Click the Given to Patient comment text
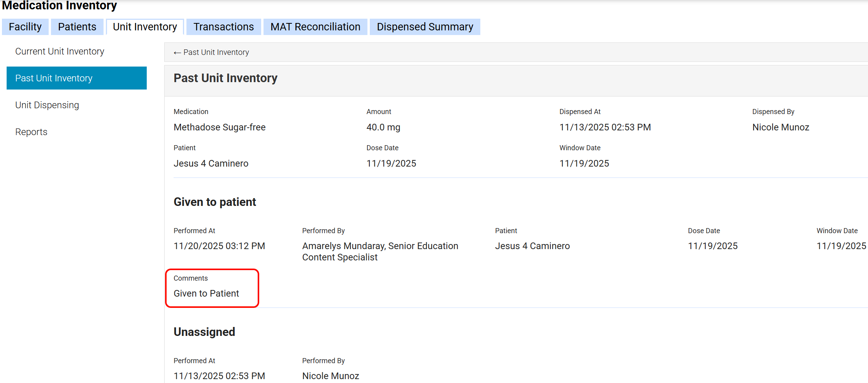Screen dimensions: 868x383 pyautogui.click(x=206, y=293)
